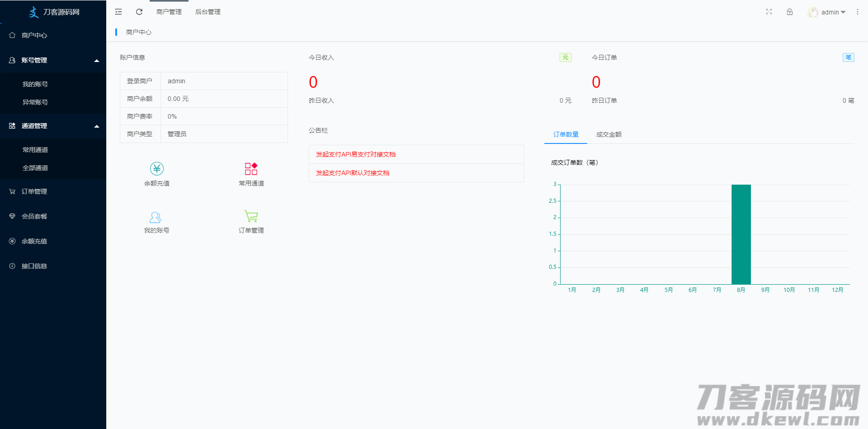
Task: Click the lock screen icon
Action: (790, 12)
